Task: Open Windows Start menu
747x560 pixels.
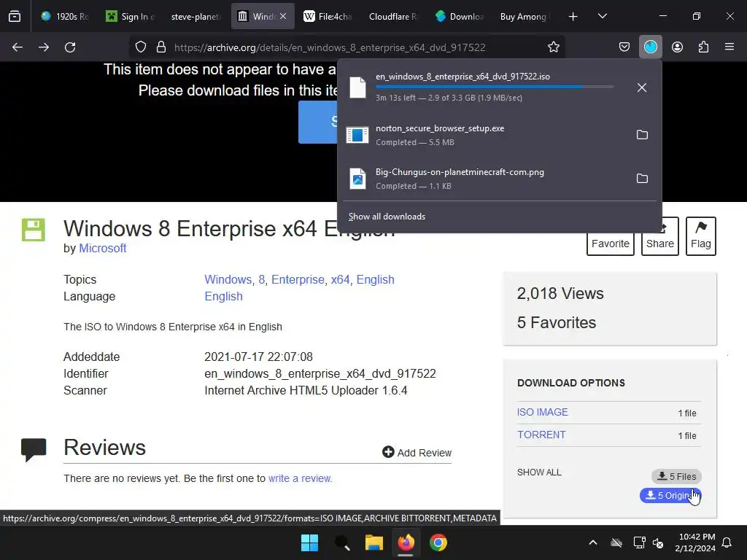Action: coord(309,542)
